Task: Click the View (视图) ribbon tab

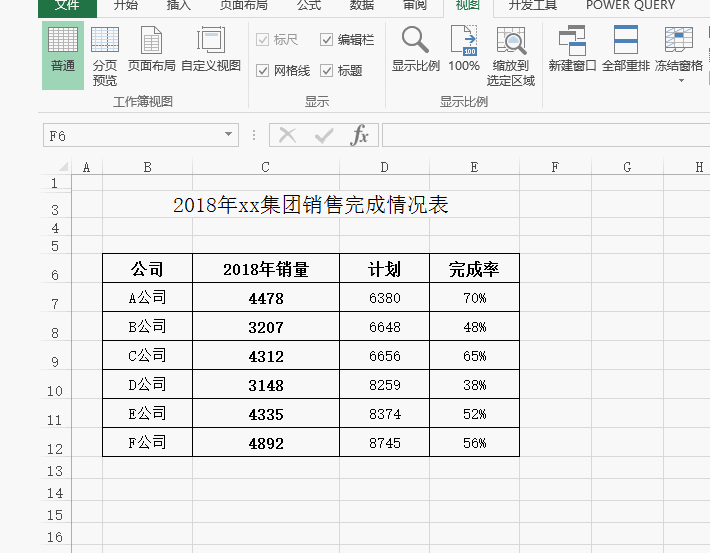Action: 468,5
